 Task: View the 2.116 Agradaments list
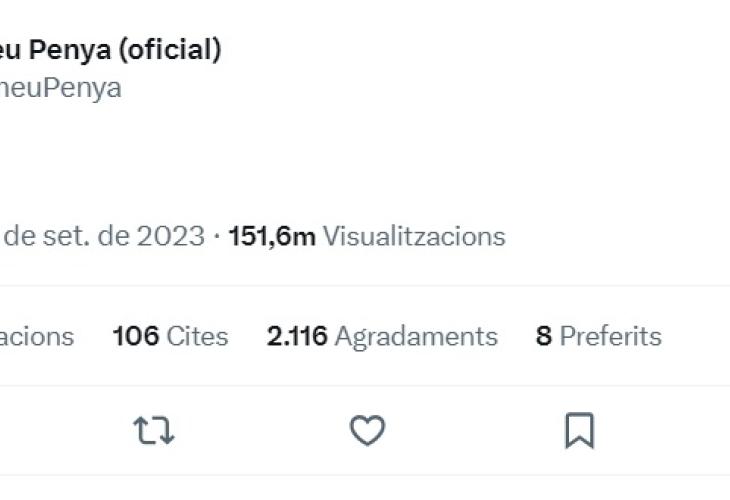point(382,336)
